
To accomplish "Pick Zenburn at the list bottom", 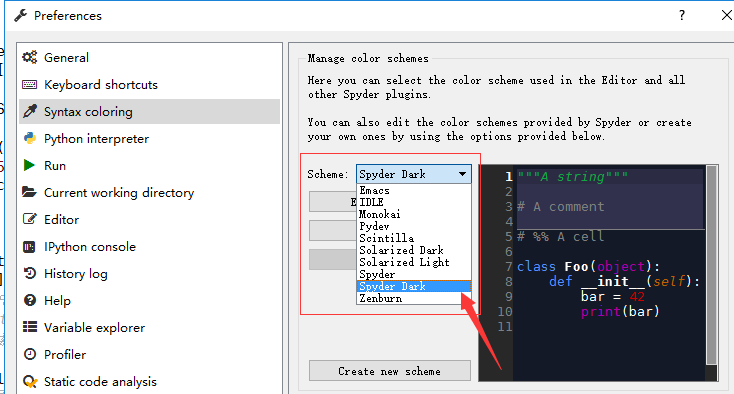I will (414, 299).
